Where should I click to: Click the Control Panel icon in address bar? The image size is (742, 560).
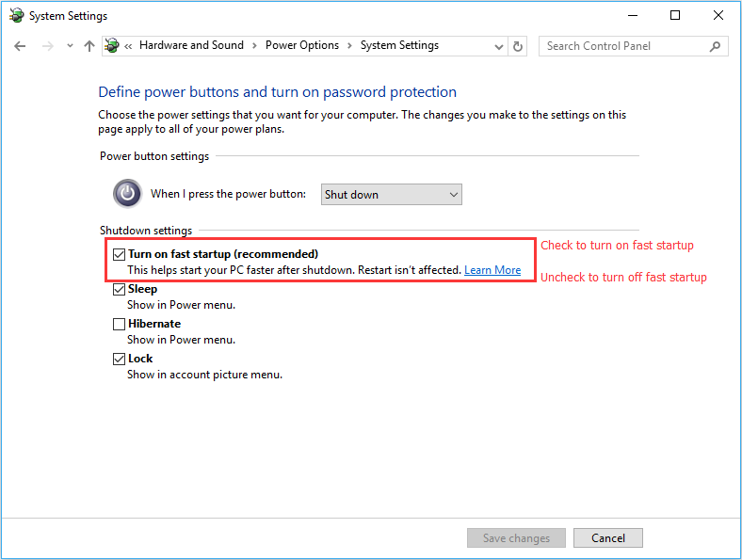coord(112,46)
